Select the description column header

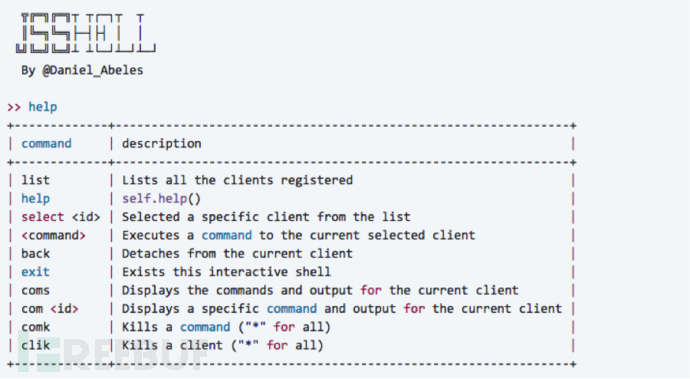point(161,144)
